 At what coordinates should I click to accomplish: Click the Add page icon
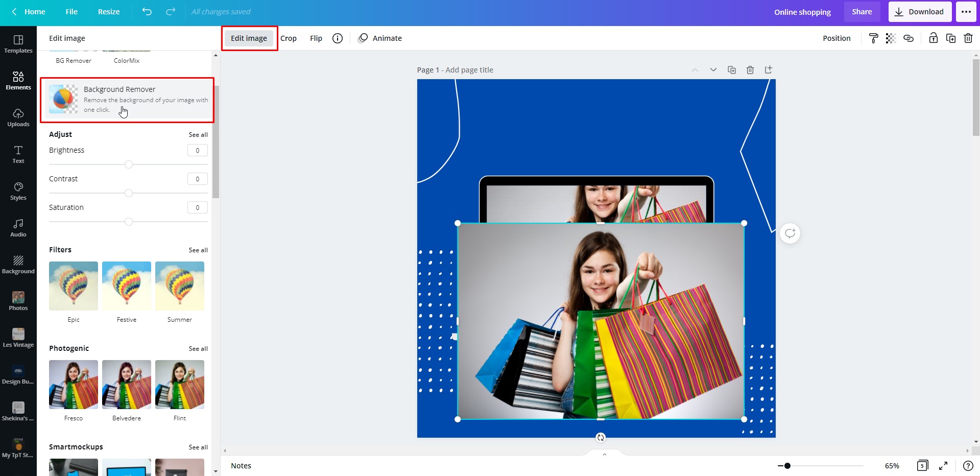point(769,70)
